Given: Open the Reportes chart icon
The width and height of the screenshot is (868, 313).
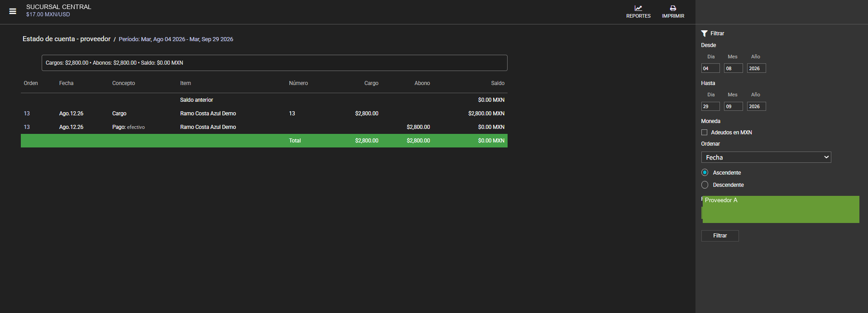Looking at the screenshot, I should coord(638,8).
